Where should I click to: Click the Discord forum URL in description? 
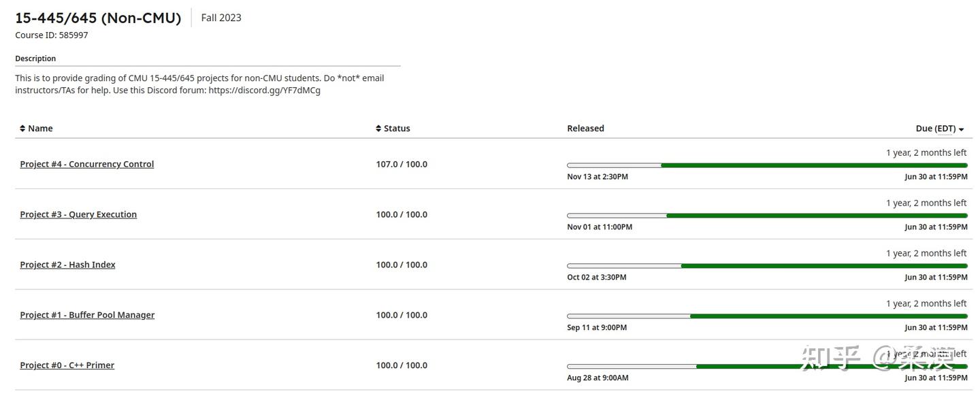[264, 90]
